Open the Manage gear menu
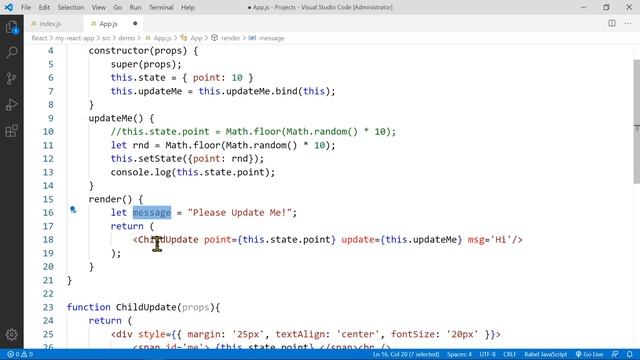This screenshot has width=640, height=360. tap(11, 335)
